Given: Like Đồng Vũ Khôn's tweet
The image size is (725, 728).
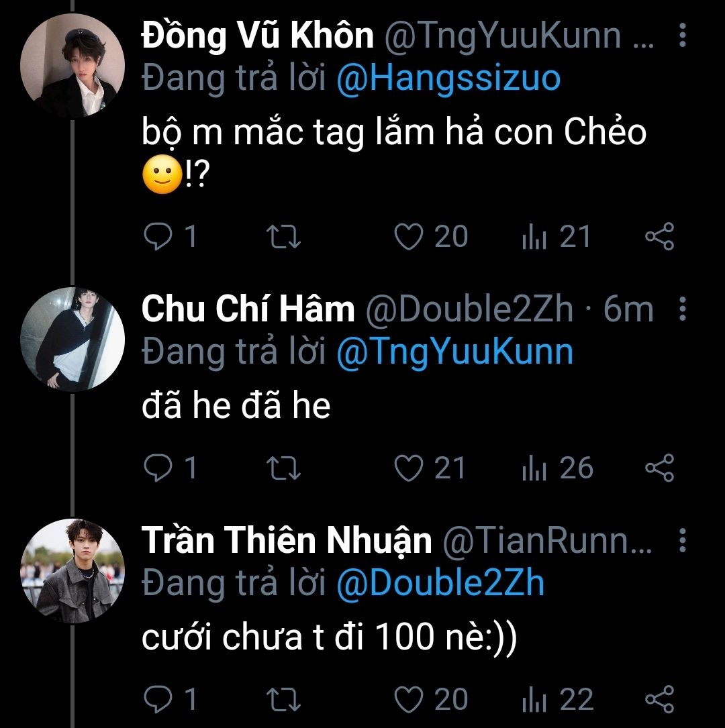Looking at the screenshot, I should pos(408,238).
